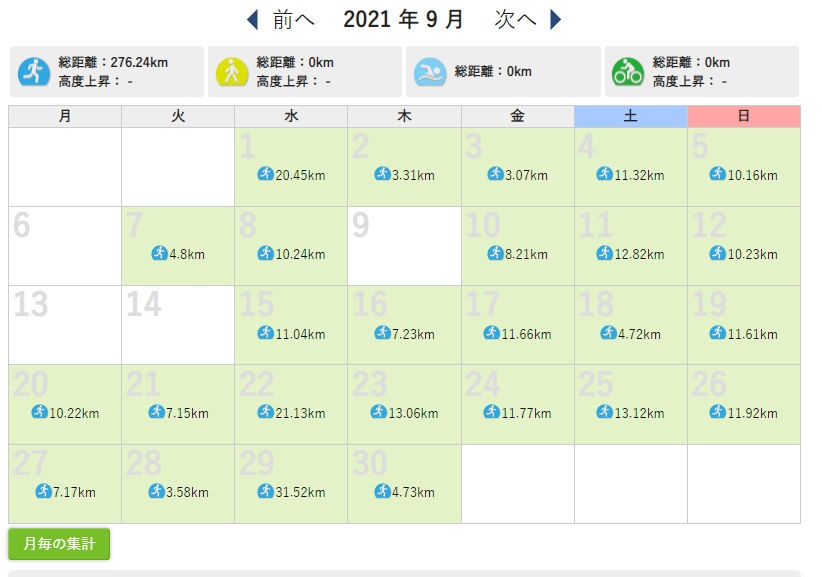822x577 pixels.
Task: Click run icon beside 8.21km
Action: click(x=495, y=253)
